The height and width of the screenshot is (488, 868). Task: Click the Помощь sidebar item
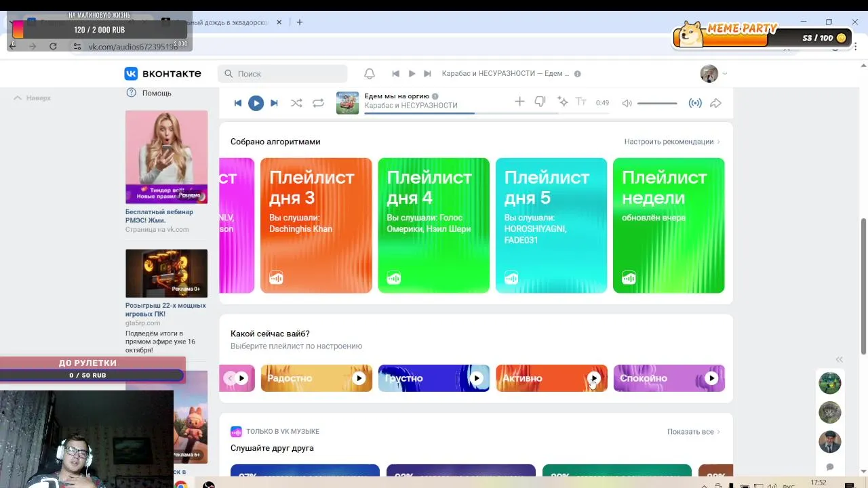149,93
